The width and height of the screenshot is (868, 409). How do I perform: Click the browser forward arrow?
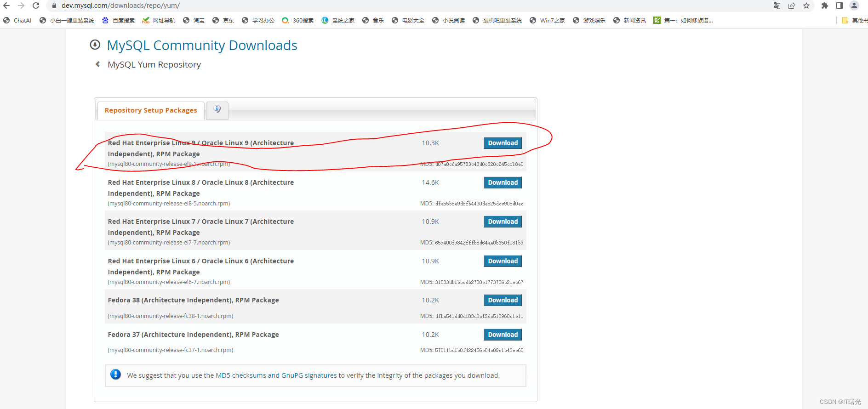21,6
